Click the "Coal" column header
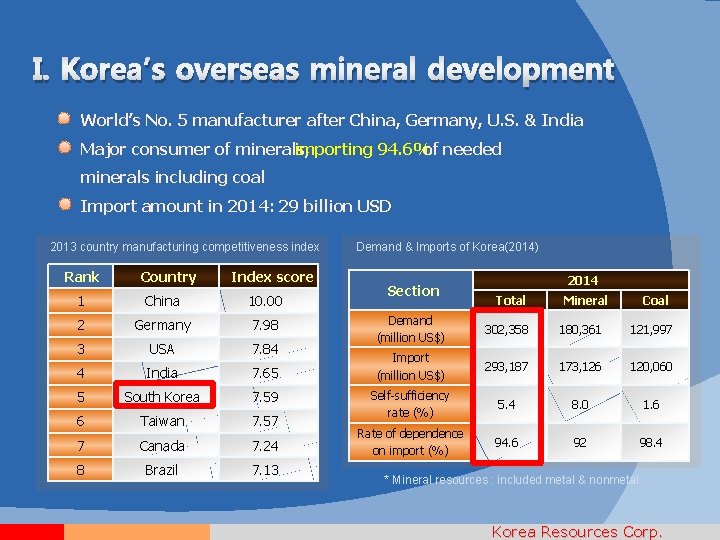Viewport: 720px width, 540px height. (655, 300)
